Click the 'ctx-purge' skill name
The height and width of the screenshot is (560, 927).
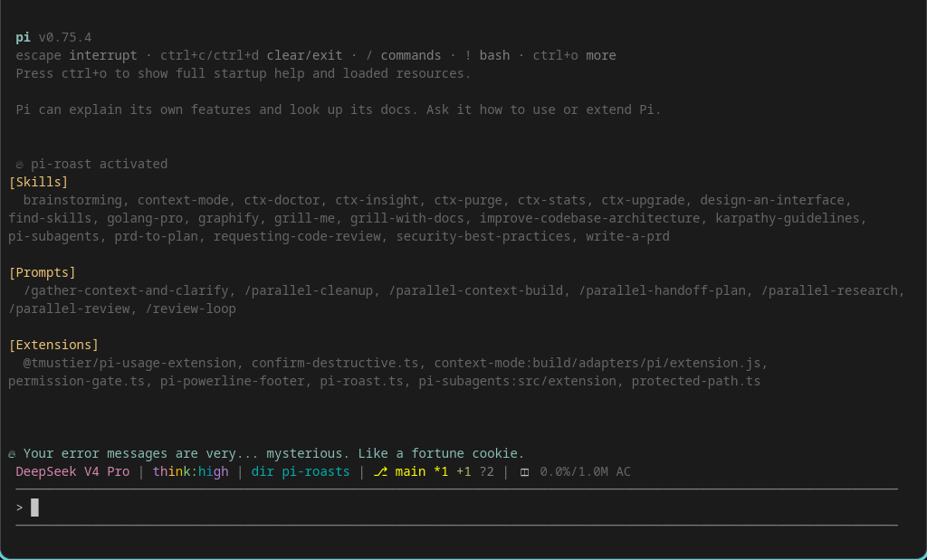[x=468, y=200]
